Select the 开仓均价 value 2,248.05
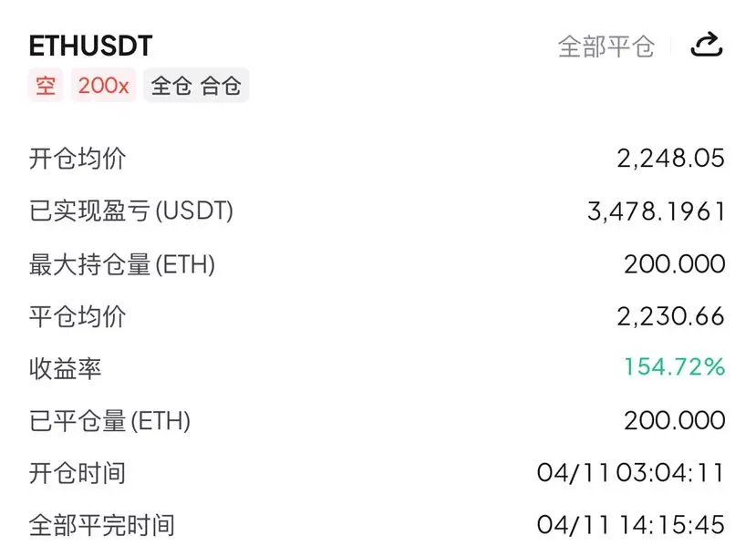The height and width of the screenshot is (556, 756). coord(670,158)
